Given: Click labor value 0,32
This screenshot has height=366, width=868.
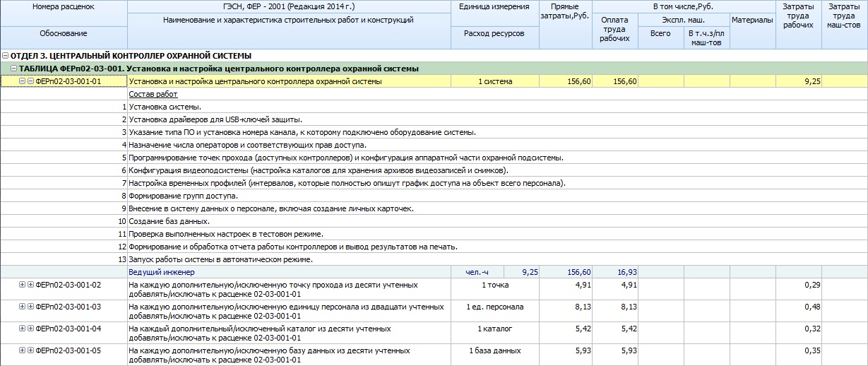Looking at the screenshot, I should click(x=812, y=329).
